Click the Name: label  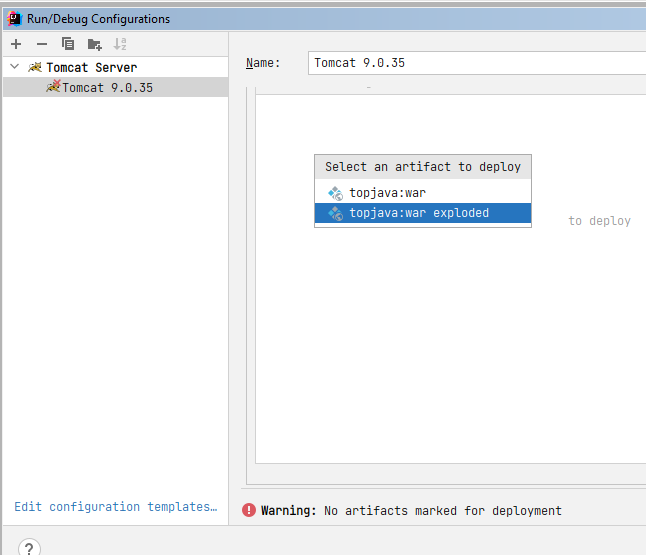tap(263, 63)
